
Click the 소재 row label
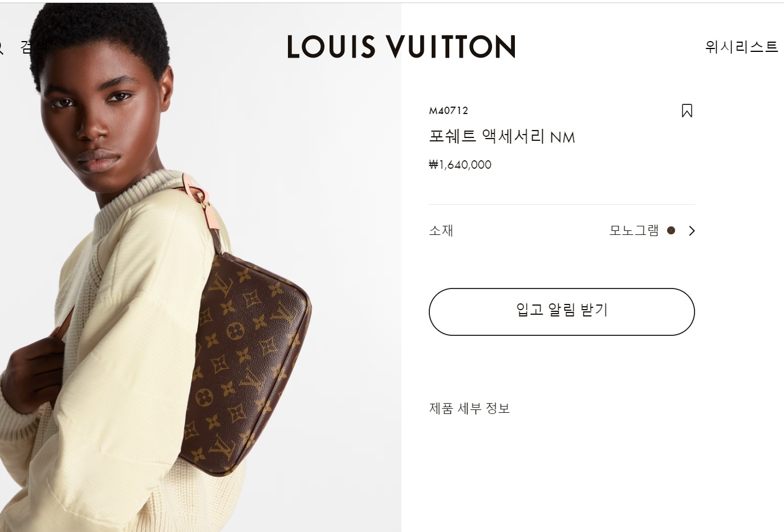click(441, 230)
